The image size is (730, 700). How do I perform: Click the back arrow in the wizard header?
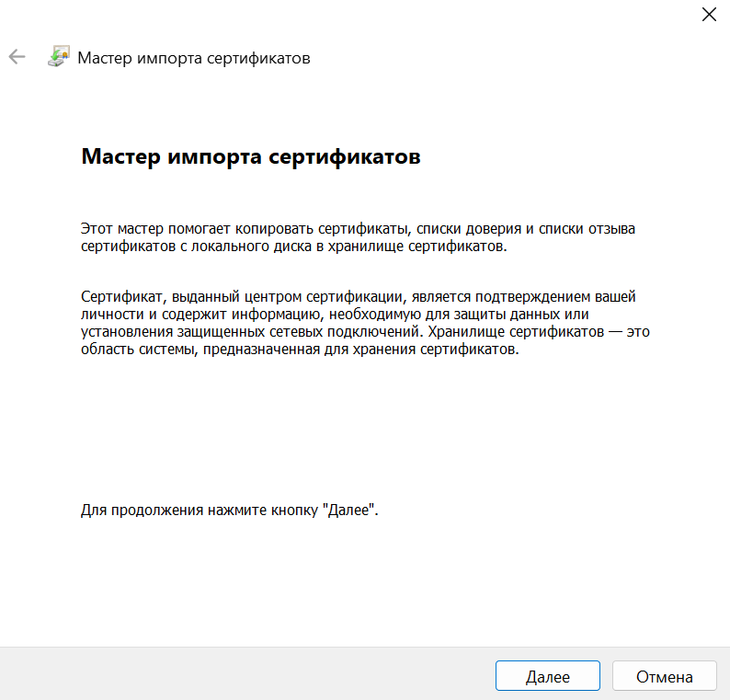coord(17,57)
